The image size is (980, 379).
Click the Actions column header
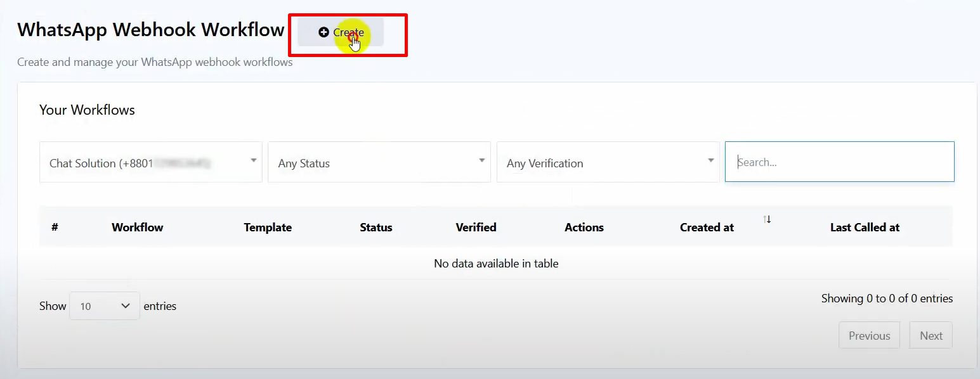tap(584, 227)
